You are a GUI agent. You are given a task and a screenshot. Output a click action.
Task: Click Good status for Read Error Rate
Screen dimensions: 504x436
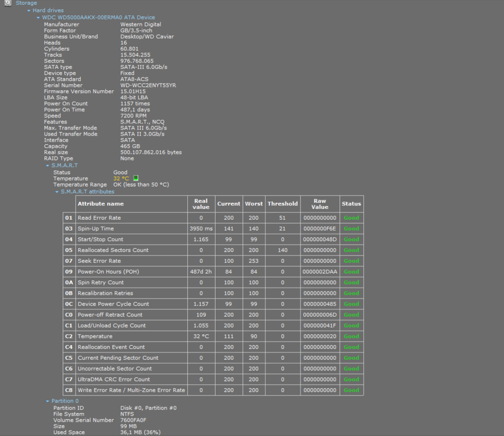(x=351, y=218)
